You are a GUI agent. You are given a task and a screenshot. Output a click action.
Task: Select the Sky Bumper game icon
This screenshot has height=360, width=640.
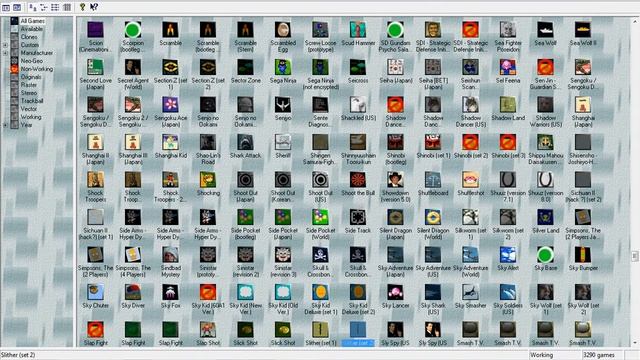click(x=583, y=255)
